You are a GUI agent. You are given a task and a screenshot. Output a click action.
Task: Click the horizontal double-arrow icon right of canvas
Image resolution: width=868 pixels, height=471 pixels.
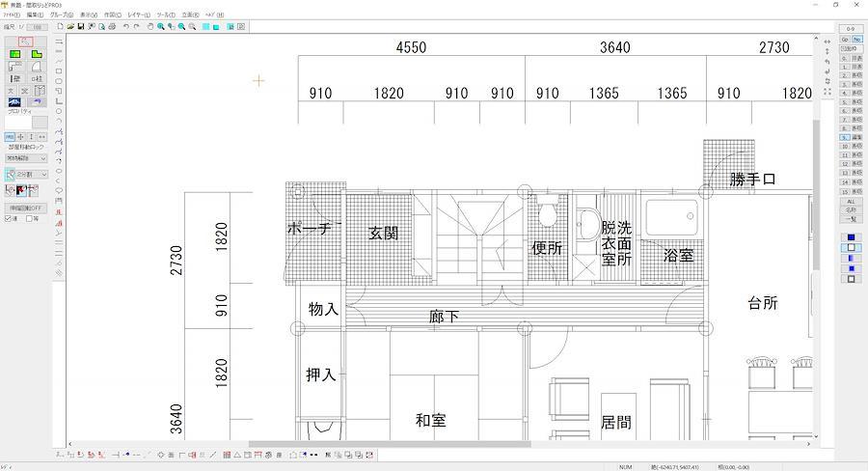827,42
